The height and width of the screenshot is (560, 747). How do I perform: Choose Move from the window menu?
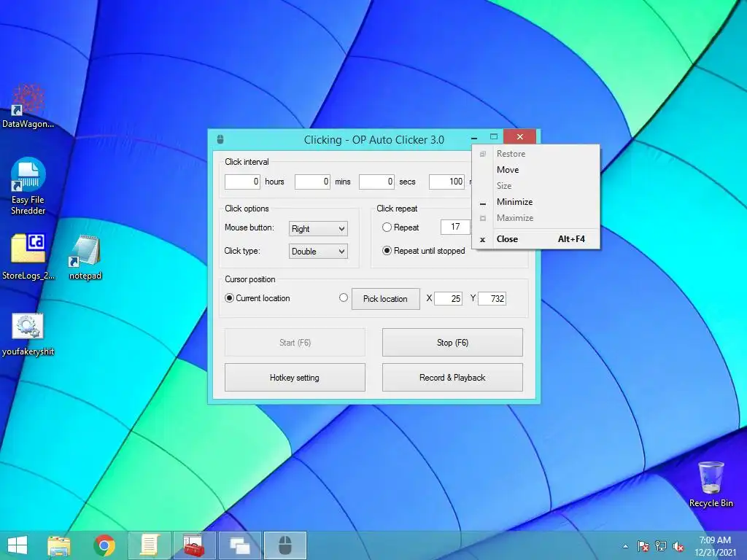click(536, 169)
